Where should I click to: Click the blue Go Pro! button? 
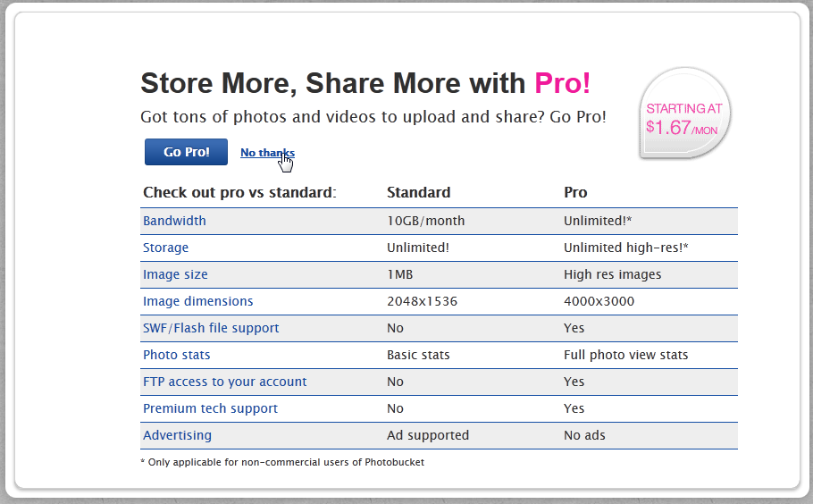click(x=186, y=152)
